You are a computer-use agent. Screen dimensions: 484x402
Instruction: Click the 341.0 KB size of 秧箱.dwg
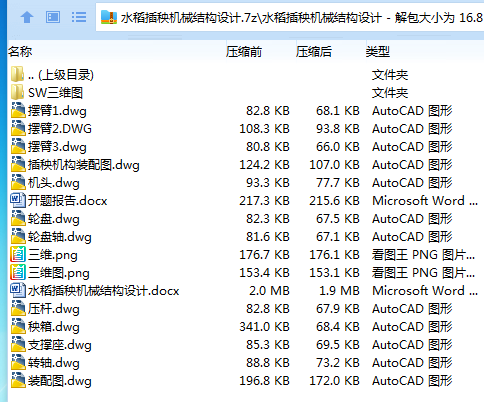pyautogui.click(x=265, y=327)
